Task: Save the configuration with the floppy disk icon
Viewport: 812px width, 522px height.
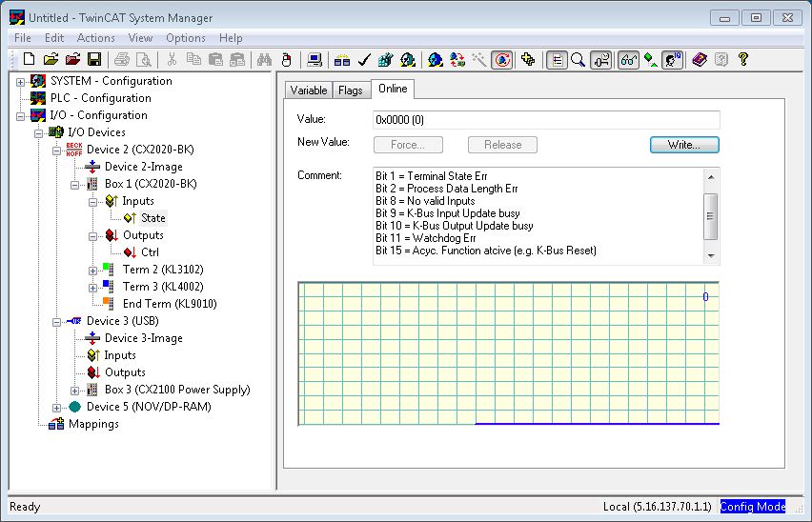Action: (94, 59)
